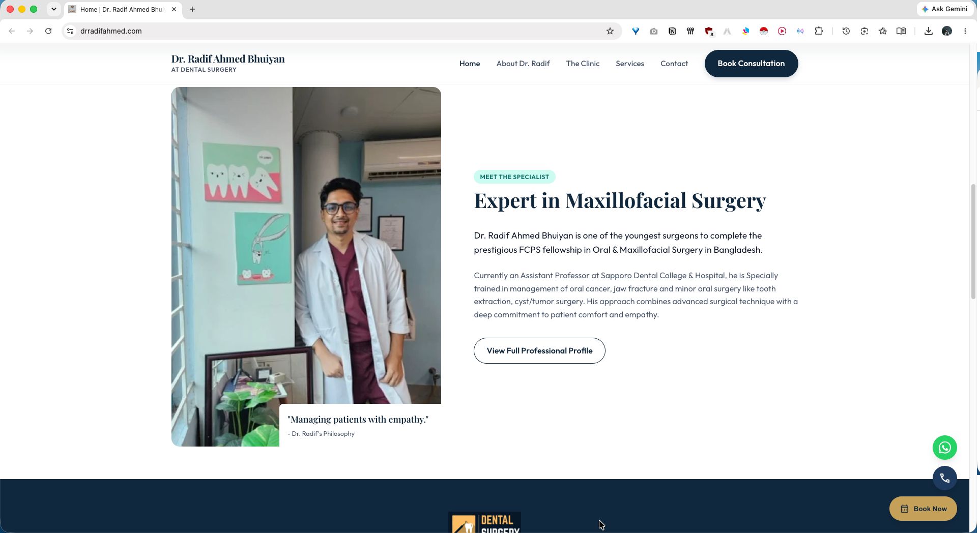
Task: Click the drradifahmed.com address bar
Action: [336, 31]
